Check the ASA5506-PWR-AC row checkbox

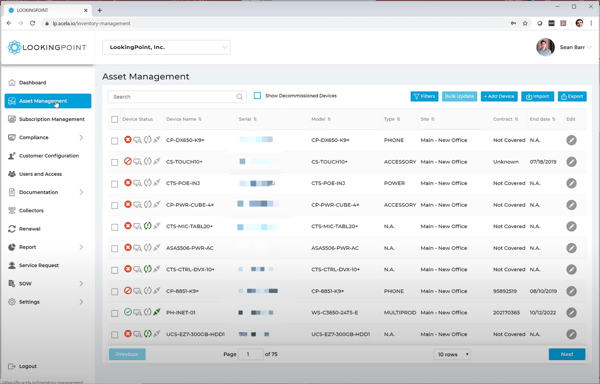[x=114, y=249]
